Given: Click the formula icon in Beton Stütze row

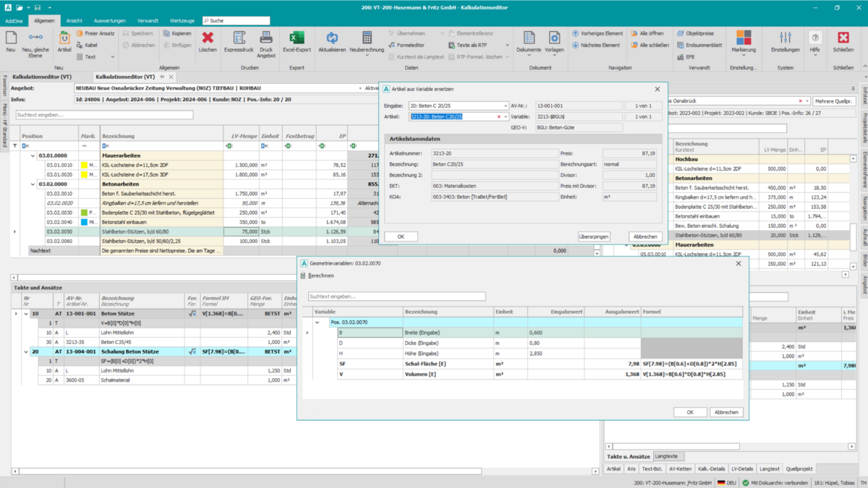Looking at the screenshot, I should [192, 314].
